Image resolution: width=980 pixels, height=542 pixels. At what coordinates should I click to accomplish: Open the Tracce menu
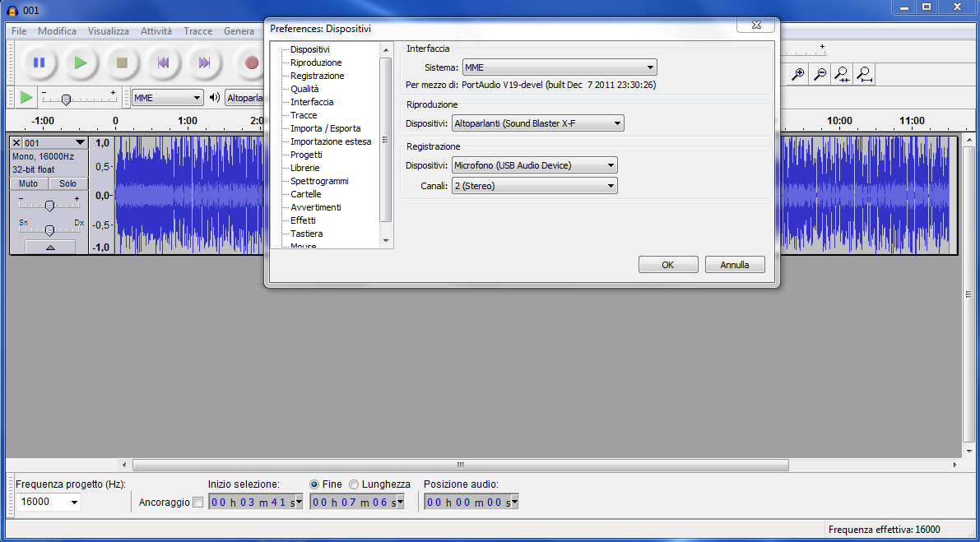click(197, 31)
